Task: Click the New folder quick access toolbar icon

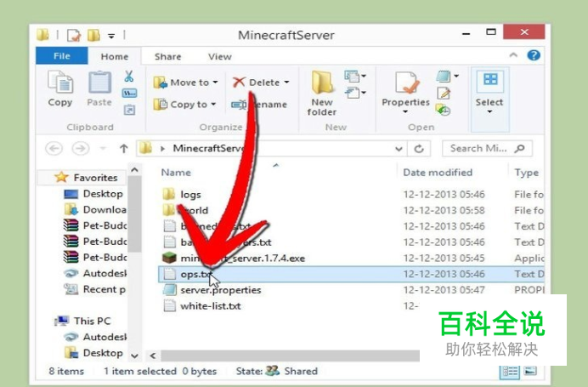Action: 93,35
